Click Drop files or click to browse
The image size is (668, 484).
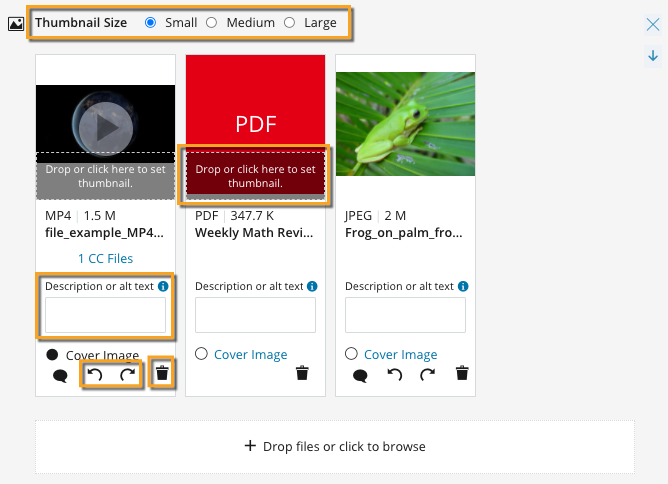click(335, 446)
